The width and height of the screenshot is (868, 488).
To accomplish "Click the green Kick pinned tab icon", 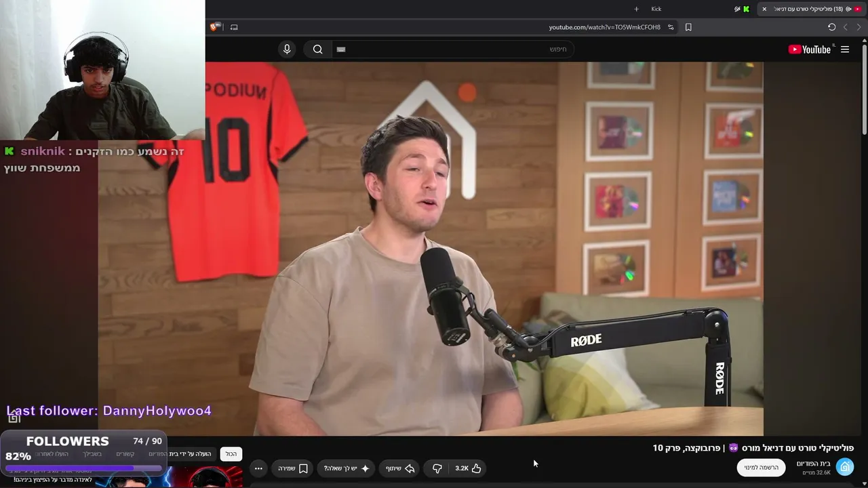I will click(746, 9).
